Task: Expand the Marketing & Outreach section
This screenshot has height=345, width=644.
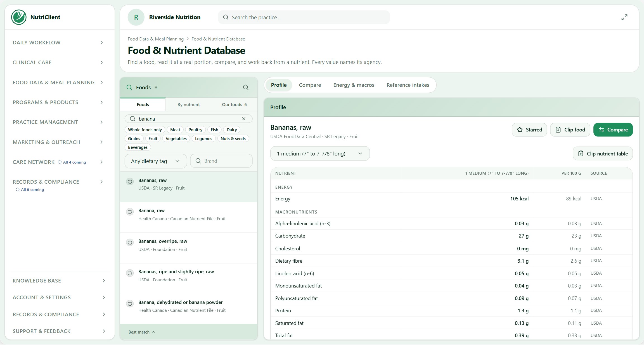Action: (x=58, y=142)
